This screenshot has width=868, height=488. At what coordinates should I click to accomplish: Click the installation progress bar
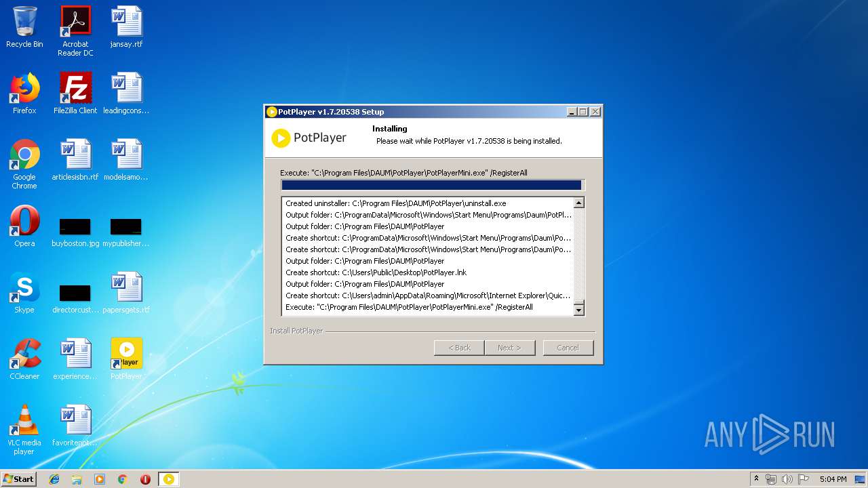pyautogui.click(x=432, y=185)
